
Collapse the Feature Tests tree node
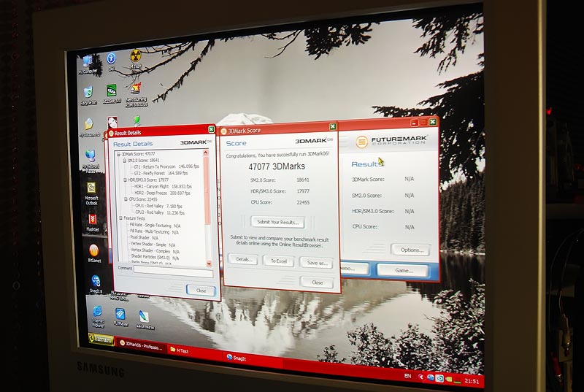point(120,218)
